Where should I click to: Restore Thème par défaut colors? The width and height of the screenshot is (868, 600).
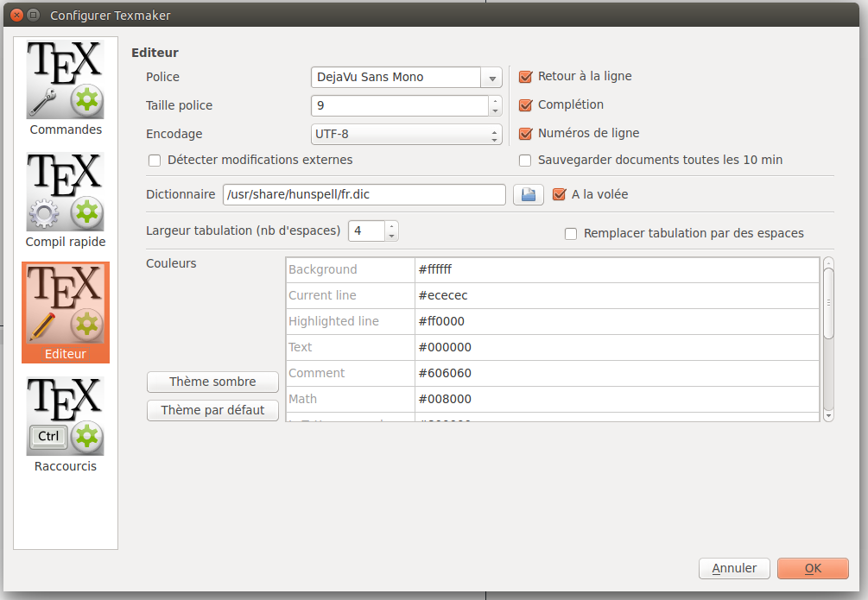pyautogui.click(x=212, y=410)
